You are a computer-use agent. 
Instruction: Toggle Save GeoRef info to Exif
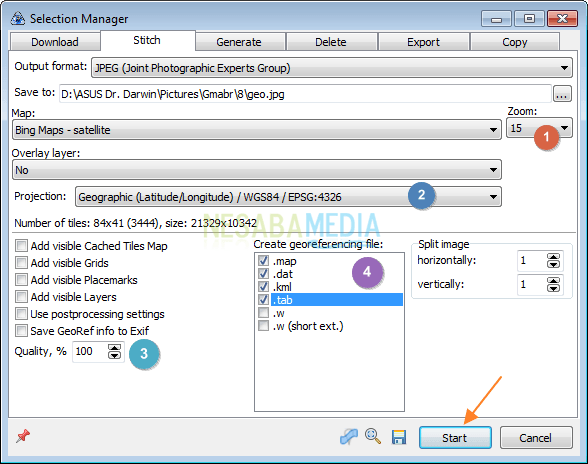[21, 331]
